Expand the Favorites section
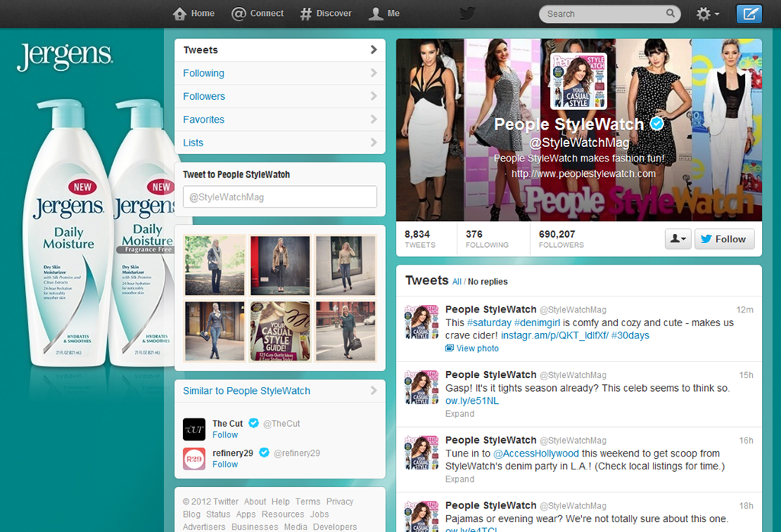Image resolution: width=781 pixels, height=532 pixels. [x=204, y=120]
